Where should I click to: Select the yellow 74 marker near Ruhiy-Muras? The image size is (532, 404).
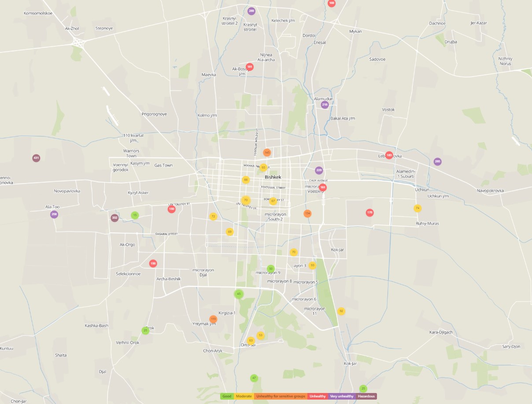pyautogui.click(x=417, y=208)
